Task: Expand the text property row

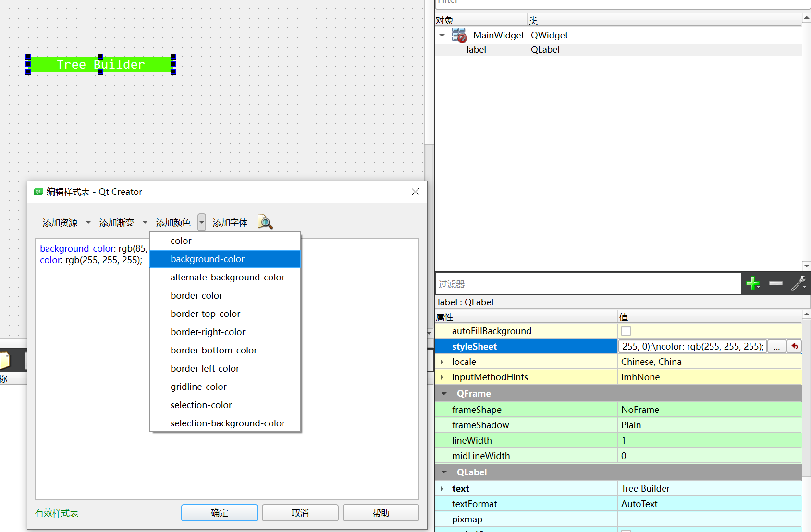Action: (442, 489)
